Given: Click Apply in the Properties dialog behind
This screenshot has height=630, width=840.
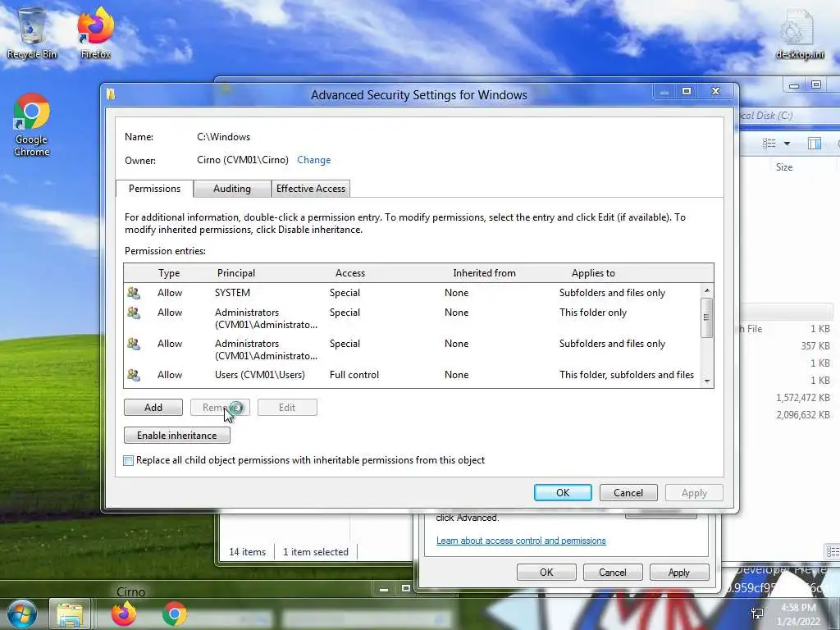Looking at the screenshot, I should (678, 572).
